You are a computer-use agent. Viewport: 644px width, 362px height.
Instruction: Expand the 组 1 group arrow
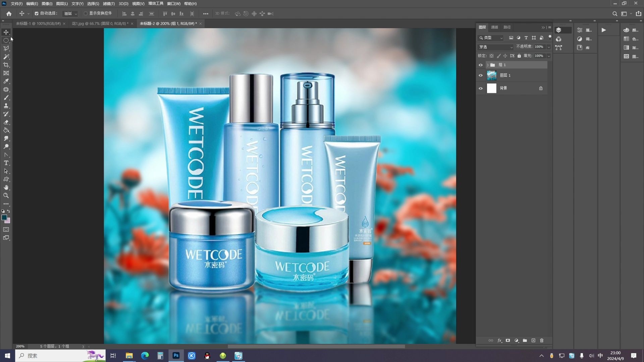click(x=488, y=65)
